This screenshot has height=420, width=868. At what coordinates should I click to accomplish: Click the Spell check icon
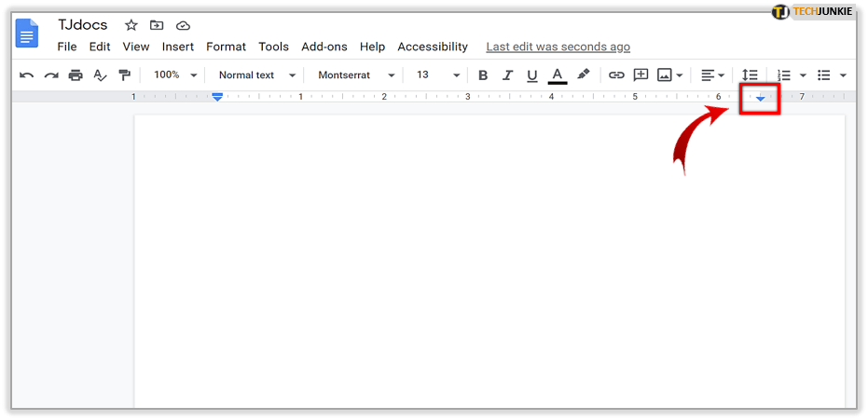click(x=100, y=75)
